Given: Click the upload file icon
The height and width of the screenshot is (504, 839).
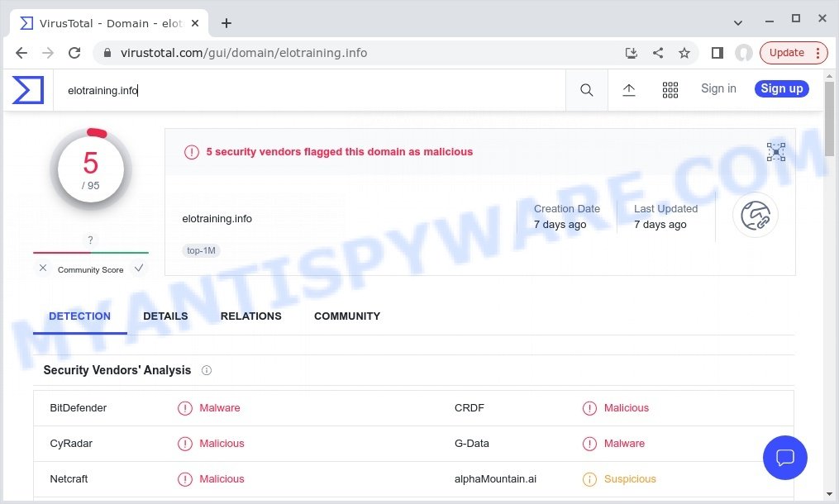Looking at the screenshot, I should [x=629, y=90].
